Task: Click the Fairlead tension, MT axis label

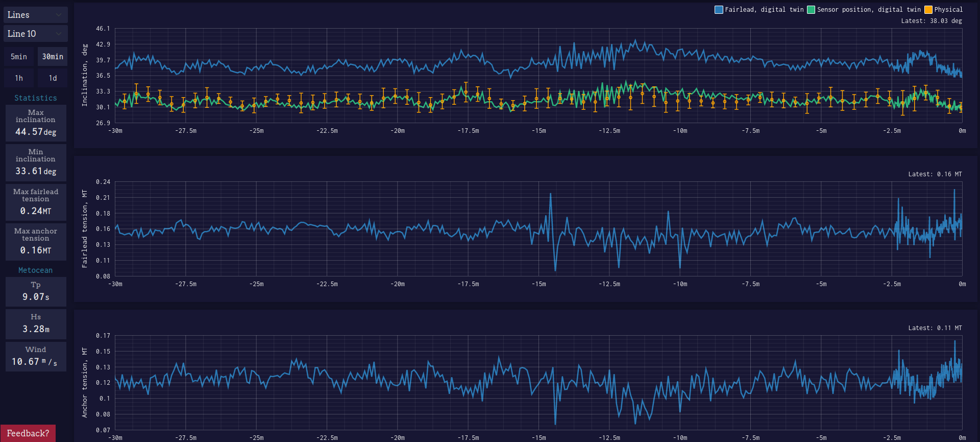Action: [85, 228]
